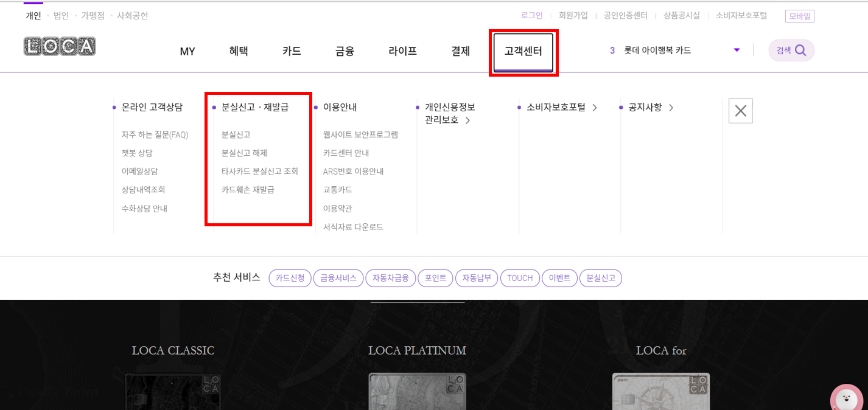Open 공인인증센터 link
This screenshot has width=868, height=410.
tap(626, 16)
